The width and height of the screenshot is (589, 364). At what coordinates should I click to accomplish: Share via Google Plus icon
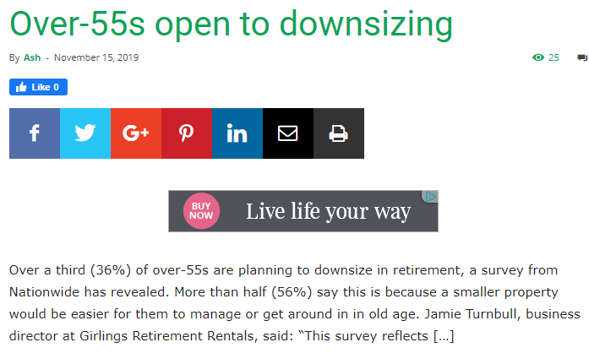pyautogui.click(x=136, y=133)
